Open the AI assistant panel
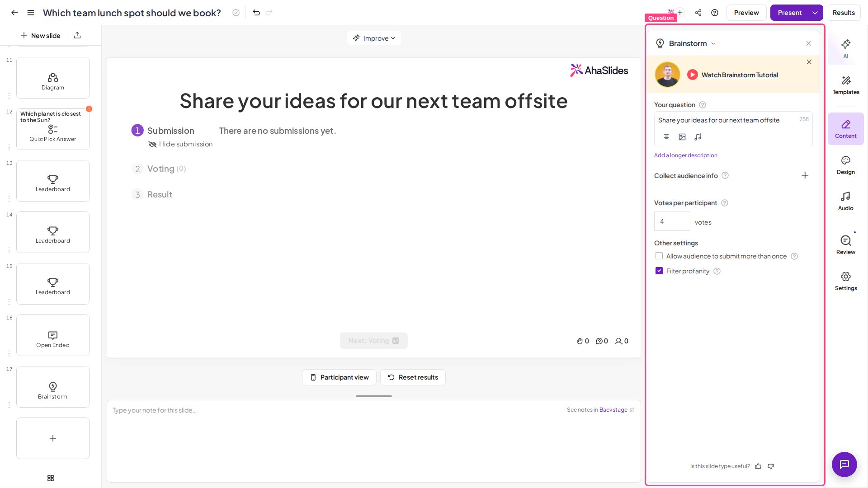 click(846, 49)
